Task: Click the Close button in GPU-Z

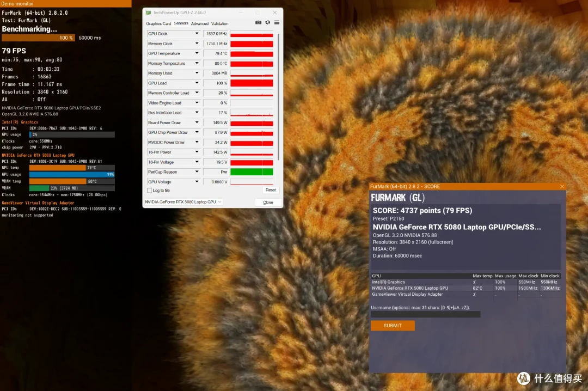Action: tap(268, 202)
